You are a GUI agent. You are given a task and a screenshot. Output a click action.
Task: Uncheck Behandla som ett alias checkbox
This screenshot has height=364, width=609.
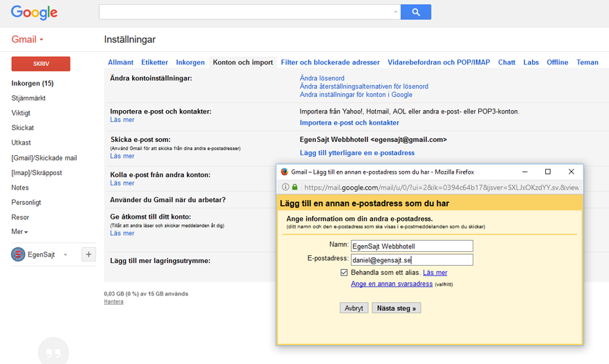[x=344, y=273]
